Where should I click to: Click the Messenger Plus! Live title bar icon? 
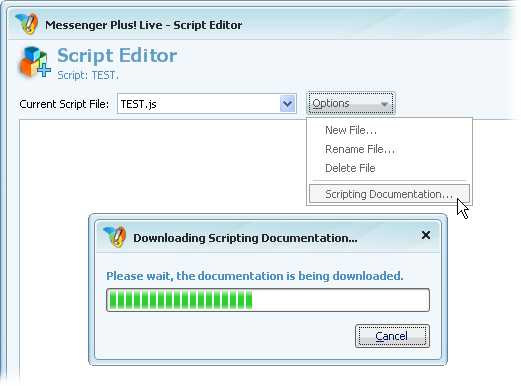(x=27, y=24)
